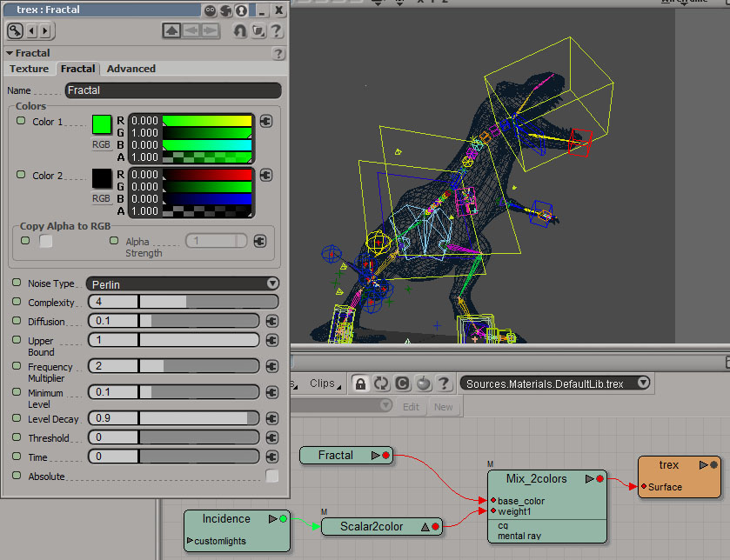Toggle the animation marker for Color 1

21,121
